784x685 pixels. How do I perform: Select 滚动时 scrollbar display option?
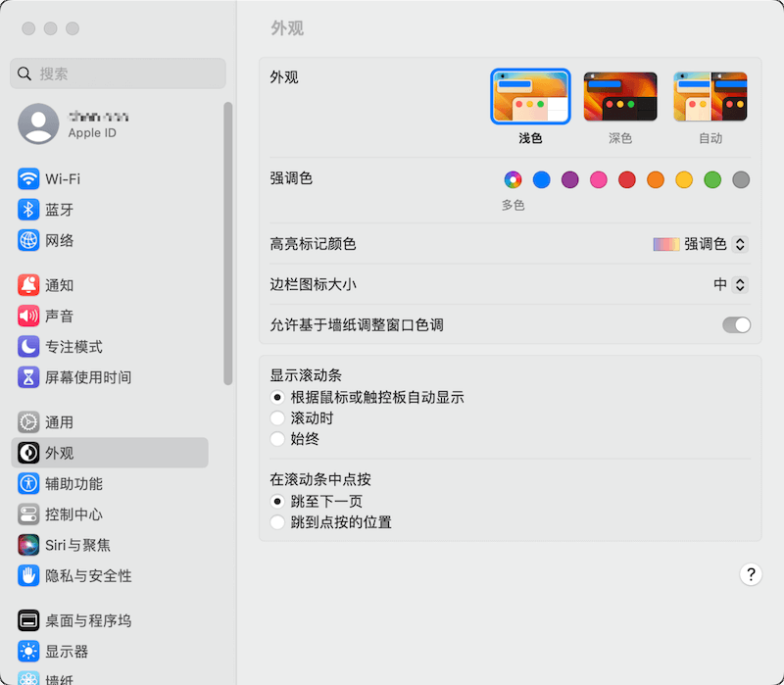(276, 419)
